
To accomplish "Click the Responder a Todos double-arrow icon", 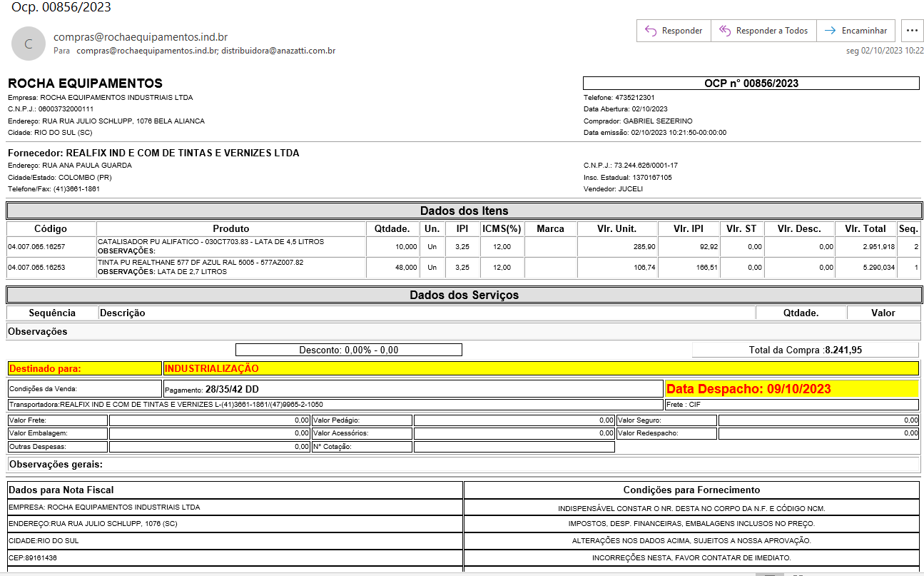I will pos(725,31).
